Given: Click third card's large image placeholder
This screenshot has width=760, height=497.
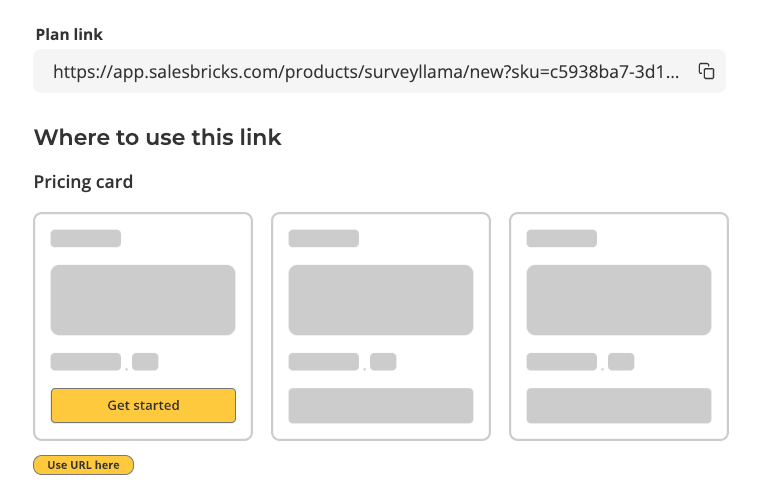Looking at the screenshot, I should 619,300.
